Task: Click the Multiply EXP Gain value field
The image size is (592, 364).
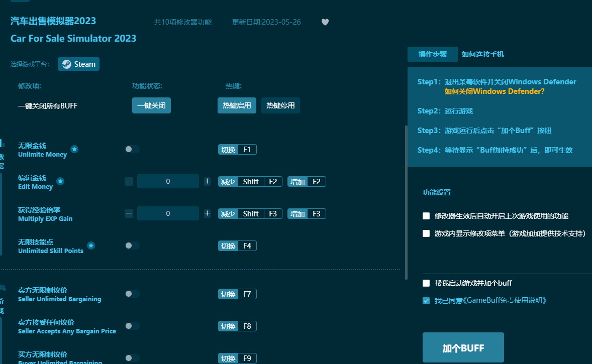Action: pos(168,213)
